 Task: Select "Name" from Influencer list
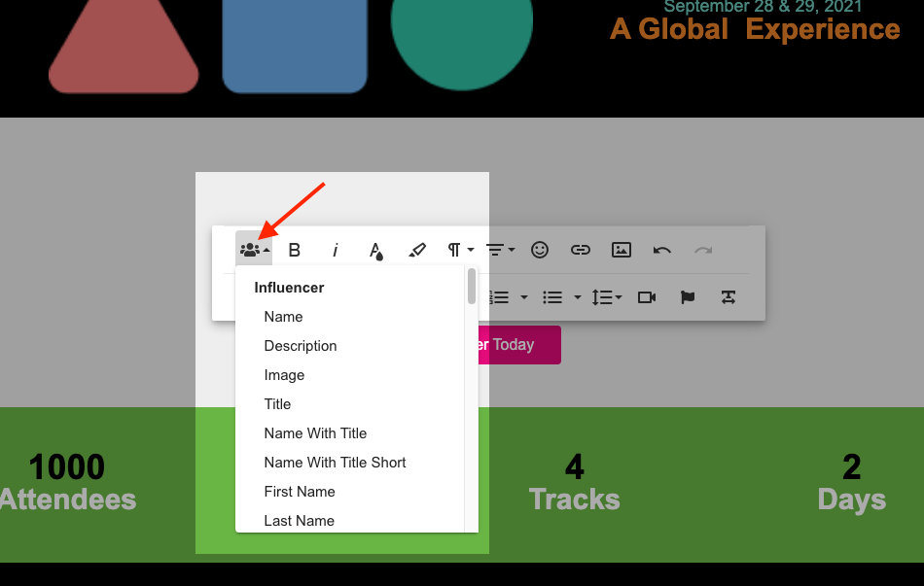click(283, 317)
